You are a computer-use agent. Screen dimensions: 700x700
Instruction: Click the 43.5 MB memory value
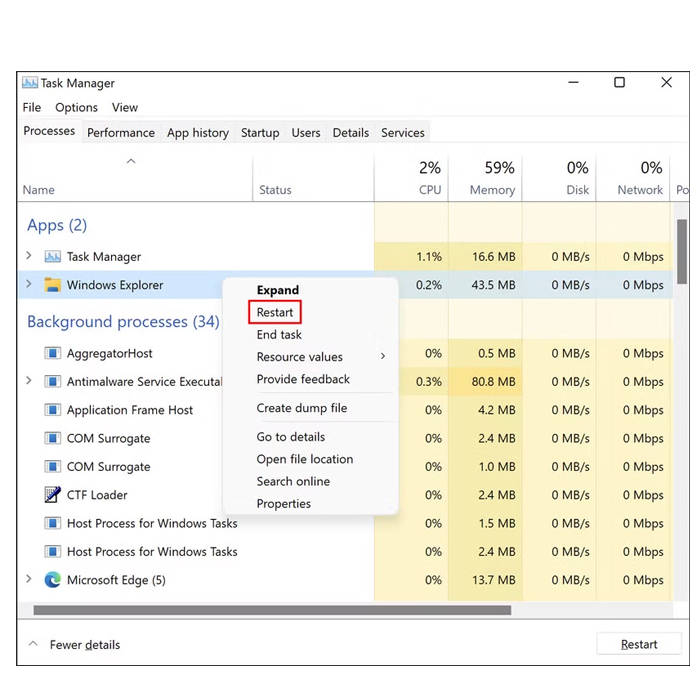pos(493,285)
